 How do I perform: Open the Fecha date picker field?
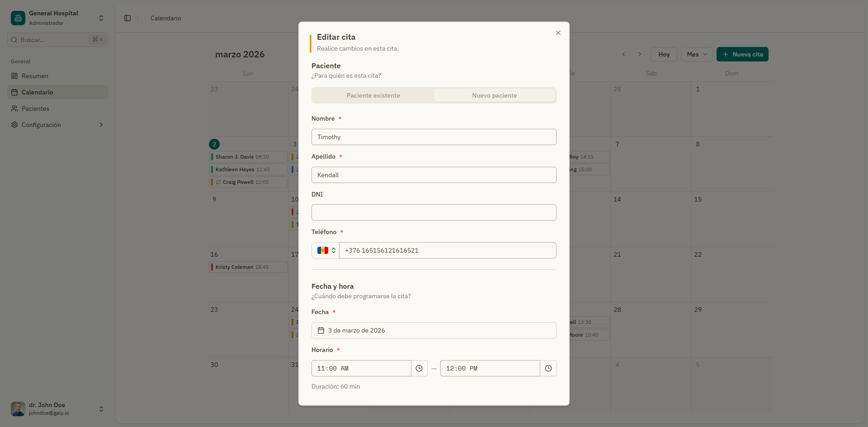click(434, 330)
